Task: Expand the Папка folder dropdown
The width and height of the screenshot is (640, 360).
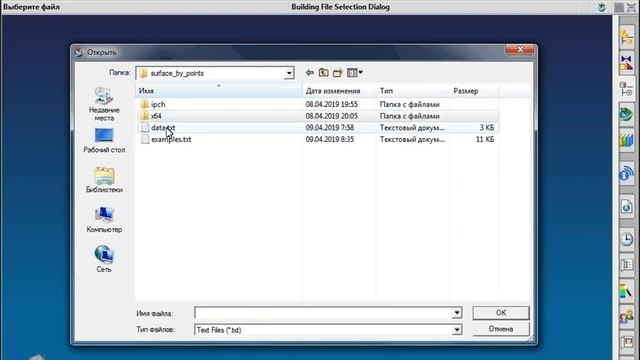Action: click(x=289, y=73)
